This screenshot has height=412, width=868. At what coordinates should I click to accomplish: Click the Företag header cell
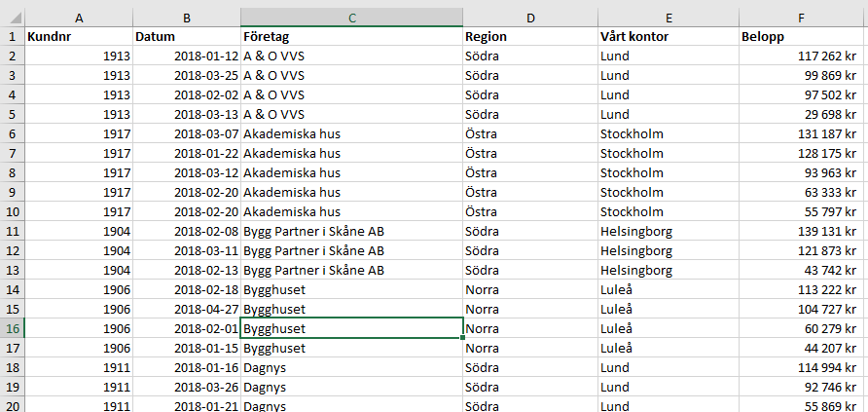352,37
